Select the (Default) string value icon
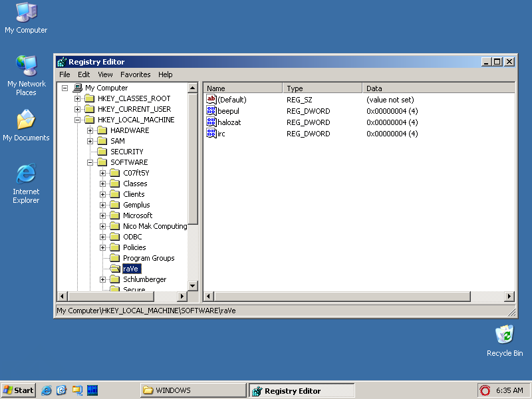The height and width of the screenshot is (399, 532). pos(211,99)
